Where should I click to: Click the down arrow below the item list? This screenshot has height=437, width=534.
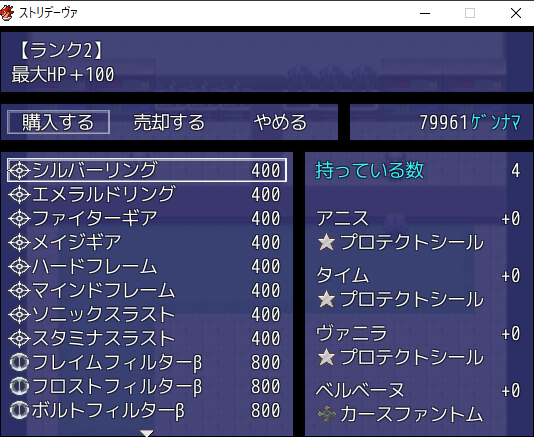point(147,433)
